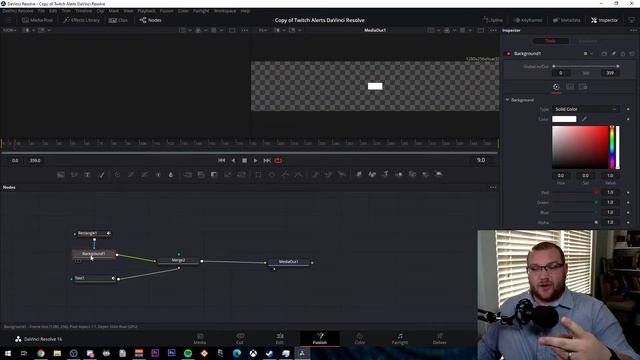640x360 pixels.
Task: Add an Ellipse mask from toolbar
Action: (x=272, y=175)
